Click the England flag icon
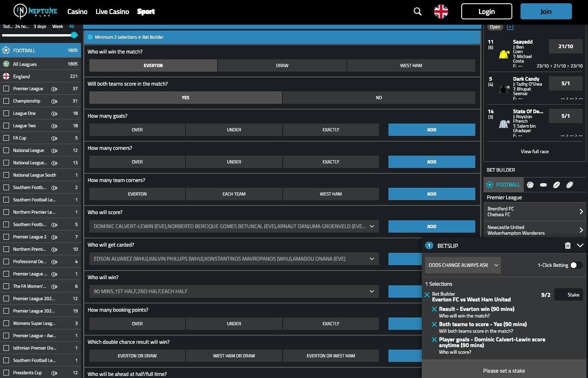 (6, 76)
